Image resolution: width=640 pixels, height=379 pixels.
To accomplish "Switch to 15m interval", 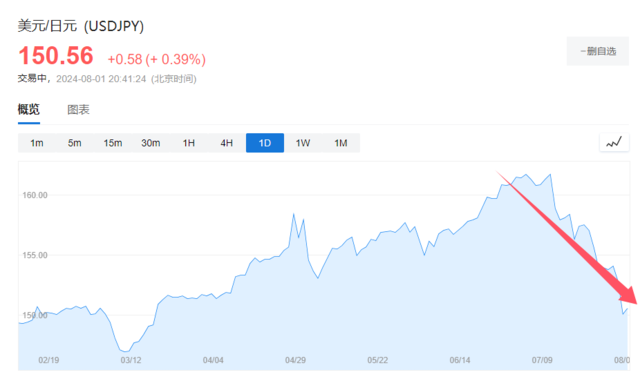I will (x=113, y=143).
